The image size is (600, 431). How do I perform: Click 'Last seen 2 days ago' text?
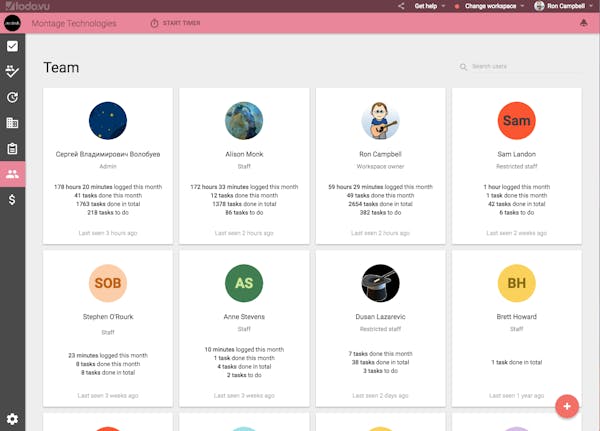[380, 396]
